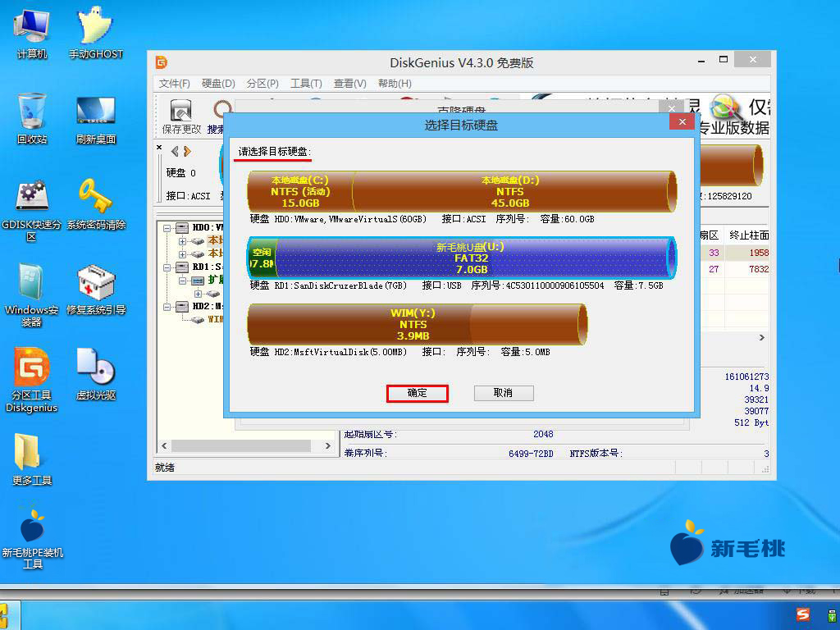This screenshot has height=630, width=840.
Task: Launch GDISK快速分区 desktop shortcut
Action: pos(32,210)
